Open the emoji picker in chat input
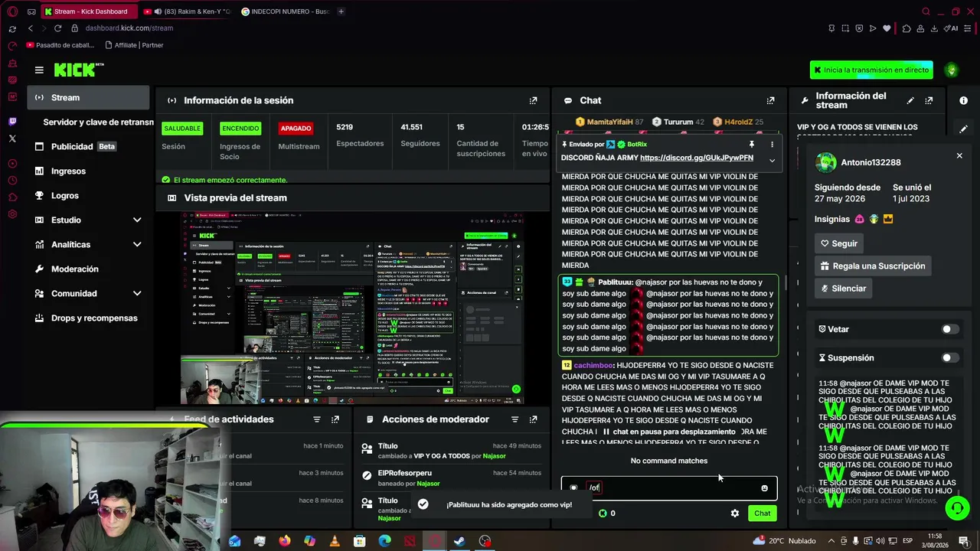980x551 pixels. [x=764, y=488]
